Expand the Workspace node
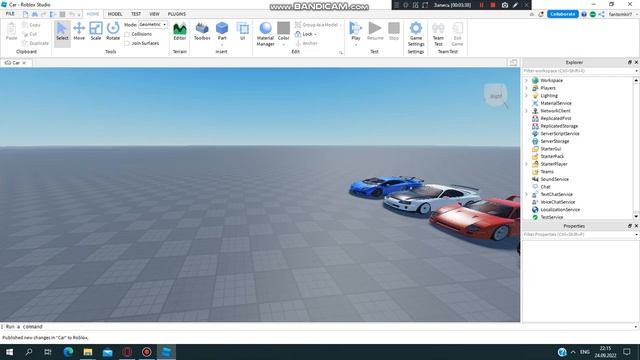Image resolution: width=640 pixels, height=360 pixels. 527,80
